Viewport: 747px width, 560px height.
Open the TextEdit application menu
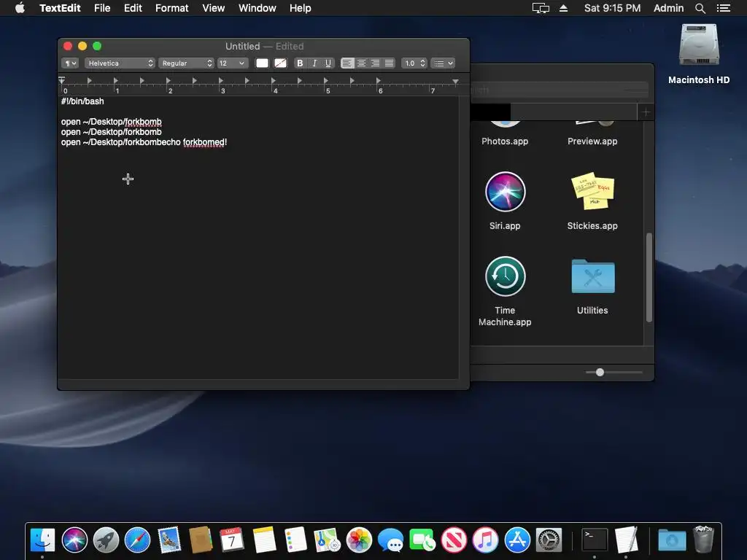click(x=60, y=8)
